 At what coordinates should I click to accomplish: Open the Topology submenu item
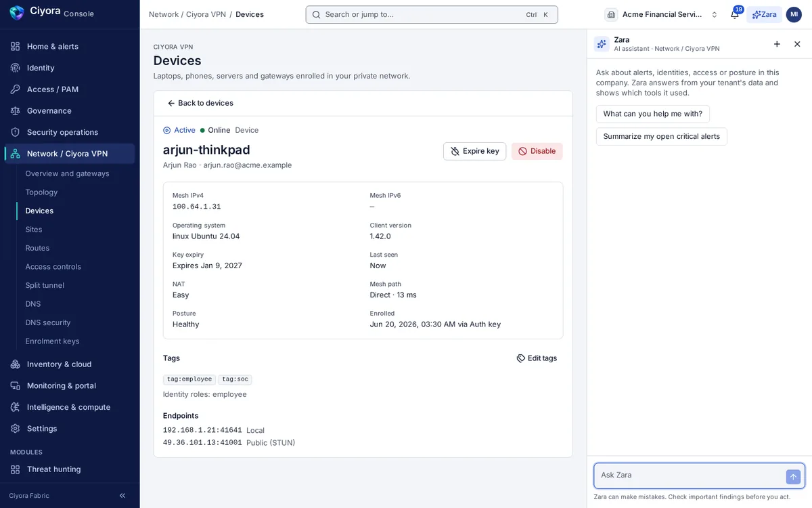pyautogui.click(x=41, y=192)
